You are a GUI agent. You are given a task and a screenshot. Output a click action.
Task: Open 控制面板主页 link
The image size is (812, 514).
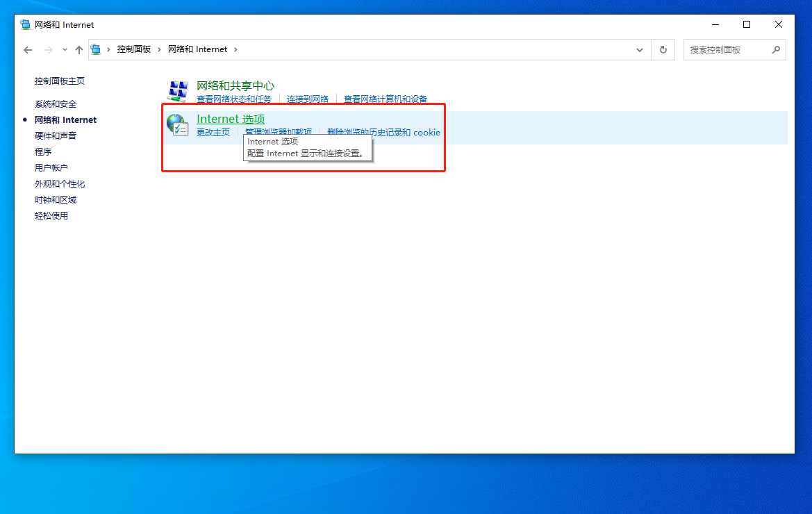[60, 81]
